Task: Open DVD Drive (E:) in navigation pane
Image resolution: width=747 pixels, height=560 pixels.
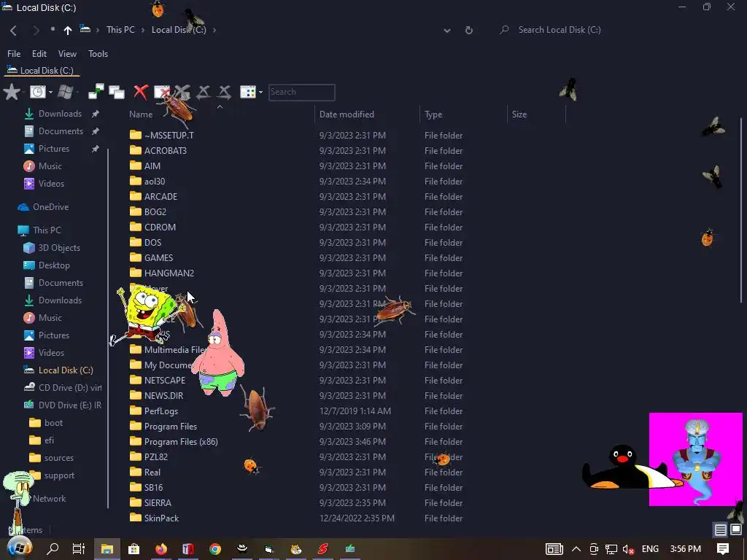Action: (63, 405)
